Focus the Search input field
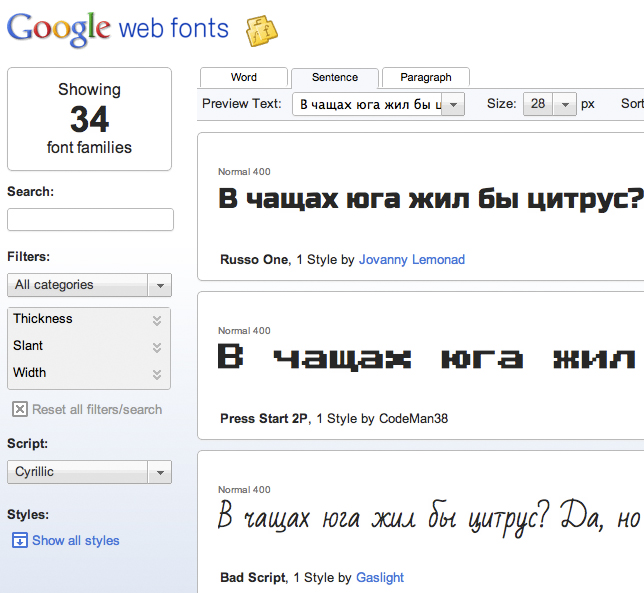Viewport: 644px width, 593px height. [x=90, y=220]
